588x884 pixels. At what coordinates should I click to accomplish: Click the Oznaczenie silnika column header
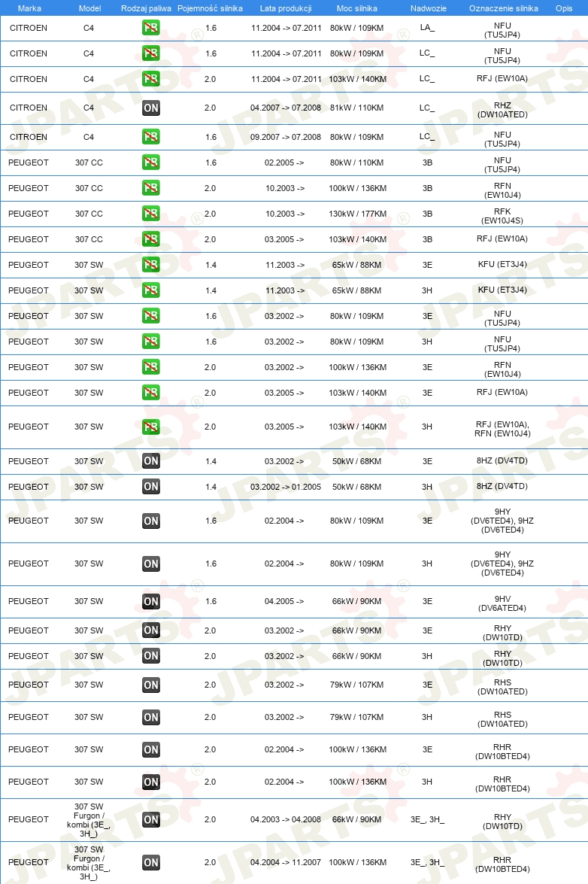click(x=504, y=8)
